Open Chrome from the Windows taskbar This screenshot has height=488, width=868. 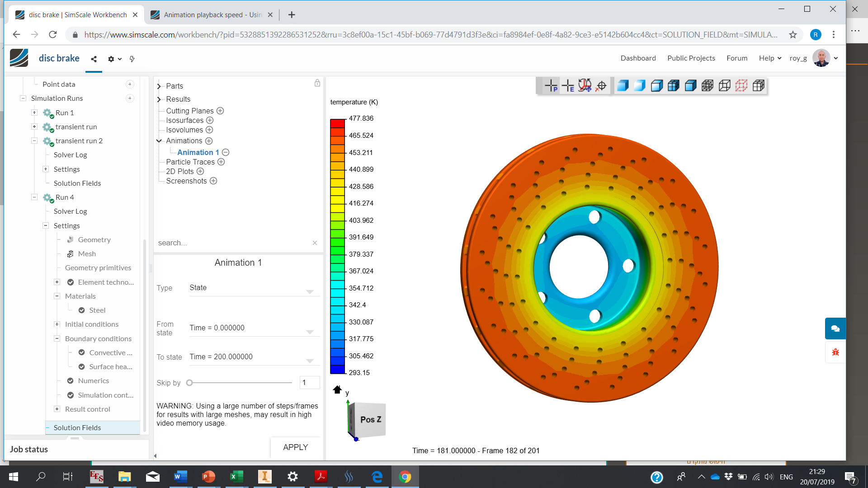(405, 477)
